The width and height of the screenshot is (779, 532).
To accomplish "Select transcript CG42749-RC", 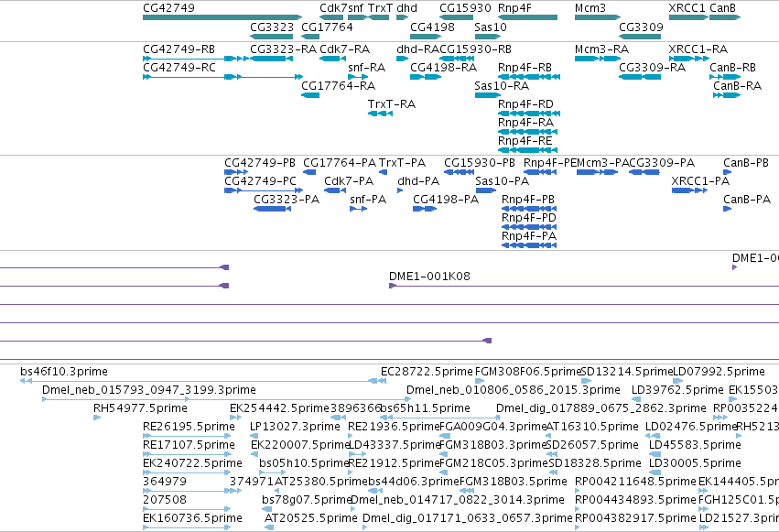I will point(179,68).
